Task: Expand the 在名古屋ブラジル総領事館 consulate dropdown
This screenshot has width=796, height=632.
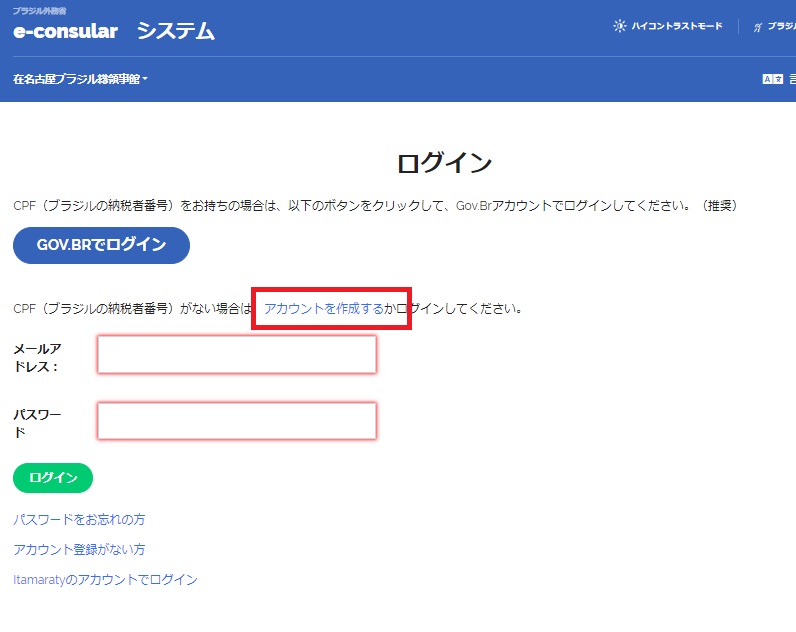Action: point(80,79)
